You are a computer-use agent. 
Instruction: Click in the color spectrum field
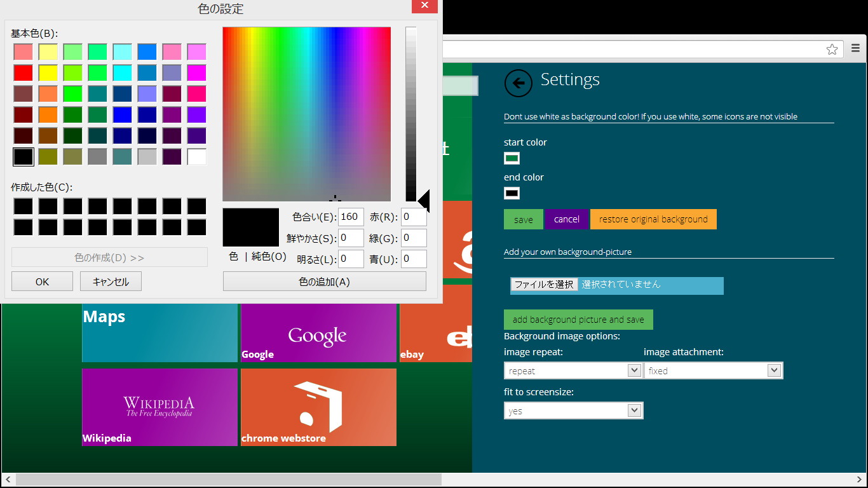point(307,114)
